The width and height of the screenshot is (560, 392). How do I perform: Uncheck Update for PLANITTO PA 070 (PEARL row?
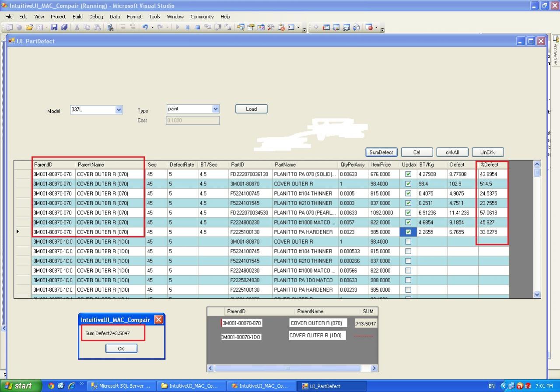click(408, 213)
